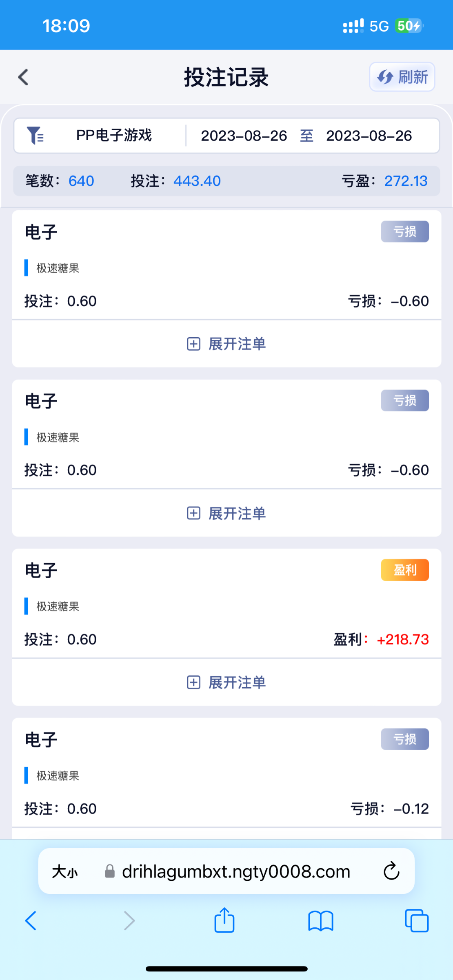Open Safari's share sheet icon
The width and height of the screenshot is (453, 980).
click(x=224, y=920)
